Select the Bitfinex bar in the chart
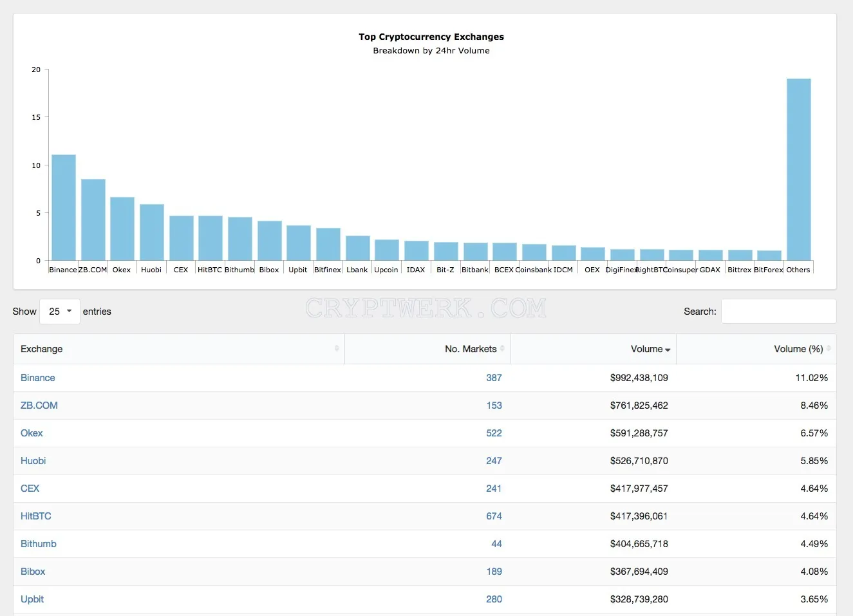Image resolution: width=853 pixels, height=616 pixels. (328, 244)
